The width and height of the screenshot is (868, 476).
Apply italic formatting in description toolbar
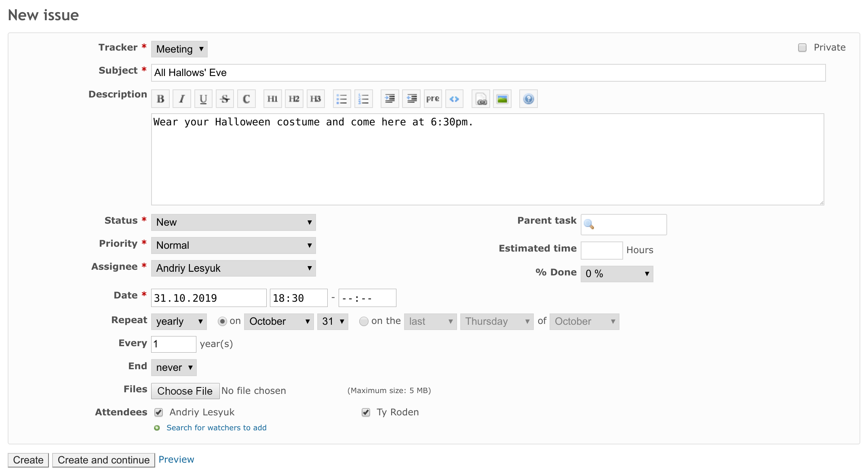click(x=182, y=99)
